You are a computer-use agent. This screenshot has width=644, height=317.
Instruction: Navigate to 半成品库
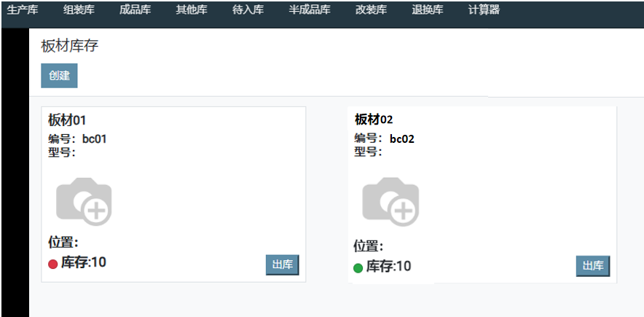[310, 10]
